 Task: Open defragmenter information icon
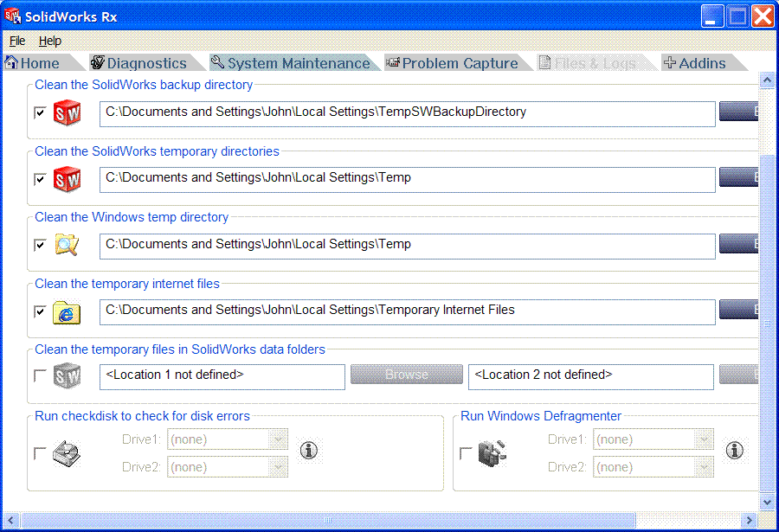[x=735, y=451]
